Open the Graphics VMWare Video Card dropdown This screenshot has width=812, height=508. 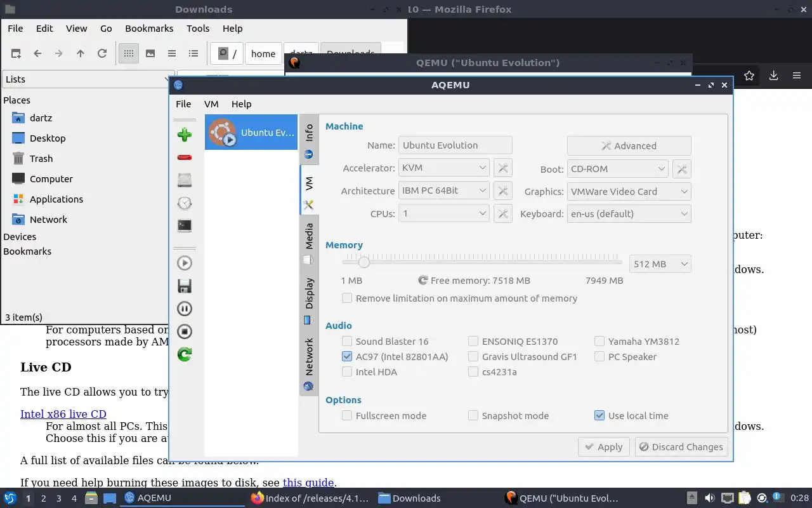629,192
